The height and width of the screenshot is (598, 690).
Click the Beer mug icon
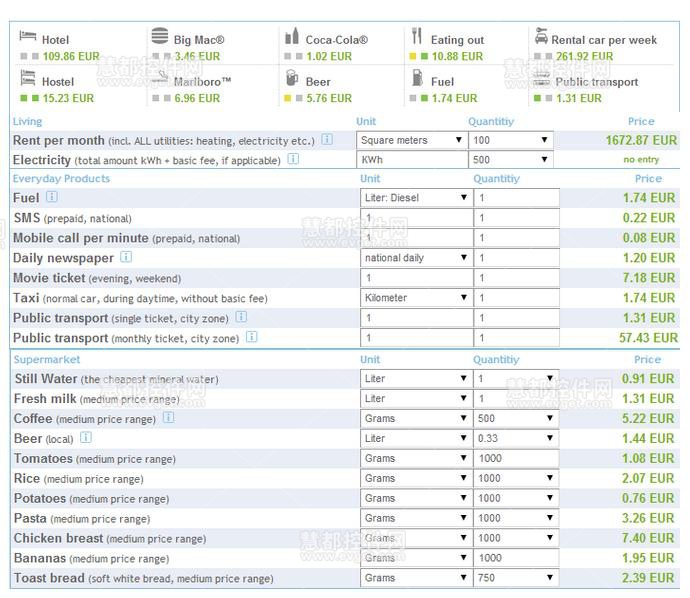point(292,78)
